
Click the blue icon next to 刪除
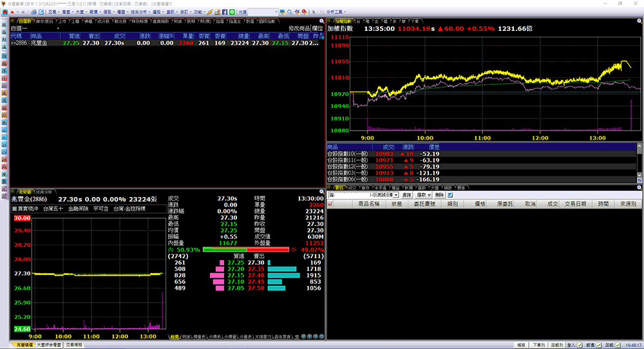tap(451, 194)
